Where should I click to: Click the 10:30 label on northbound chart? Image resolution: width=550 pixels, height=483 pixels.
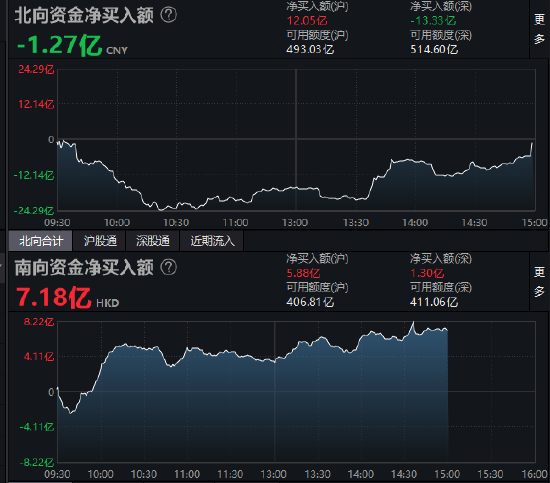(176, 223)
